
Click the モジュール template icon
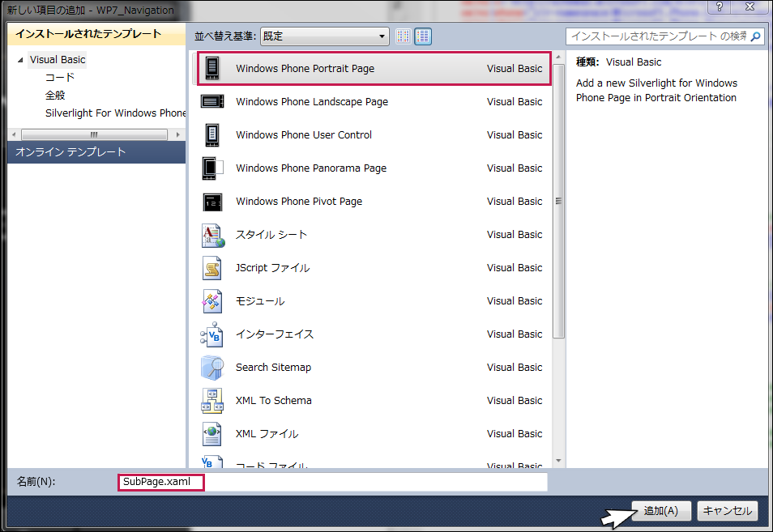pos(212,301)
